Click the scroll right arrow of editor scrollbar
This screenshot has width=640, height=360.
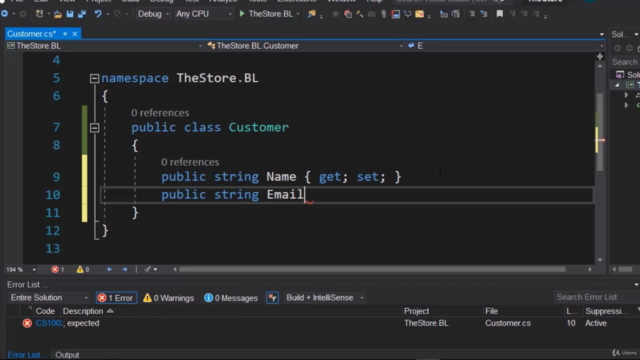[590, 269]
